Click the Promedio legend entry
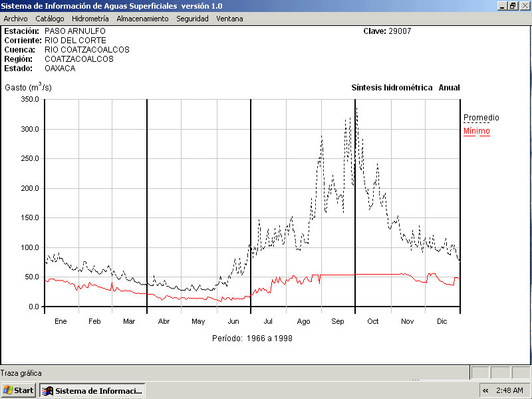 [x=481, y=118]
